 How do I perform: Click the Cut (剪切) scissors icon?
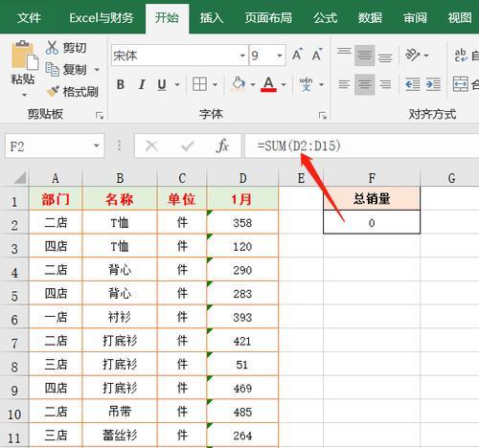pyautogui.click(x=52, y=48)
